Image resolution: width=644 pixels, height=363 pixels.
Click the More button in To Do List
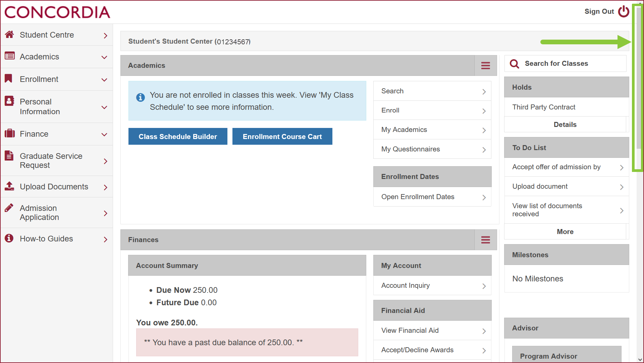pos(565,232)
